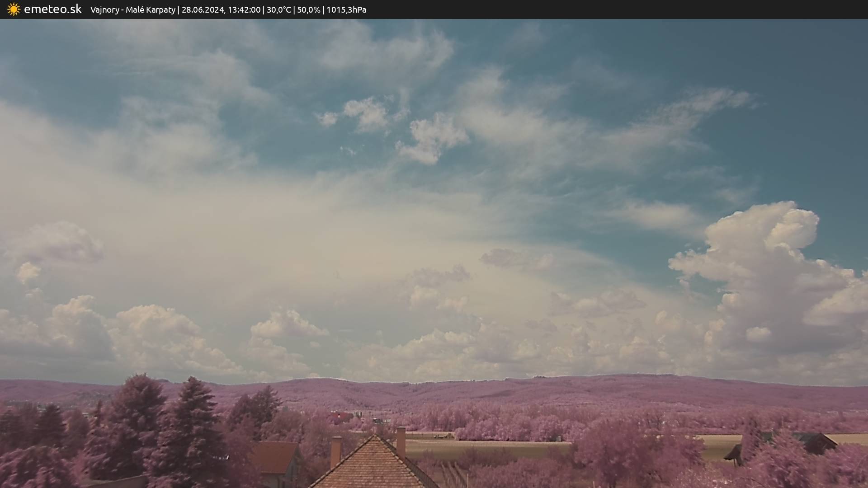
Task: Click the left chimney on the roof
Action: [x=335, y=450]
